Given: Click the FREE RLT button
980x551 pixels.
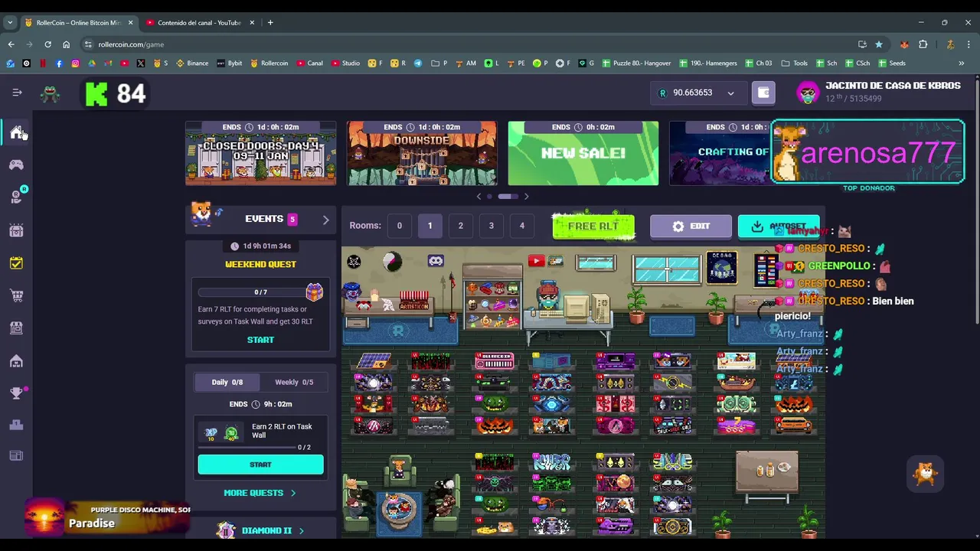Looking at the screenshot, I should coord(593,227).
